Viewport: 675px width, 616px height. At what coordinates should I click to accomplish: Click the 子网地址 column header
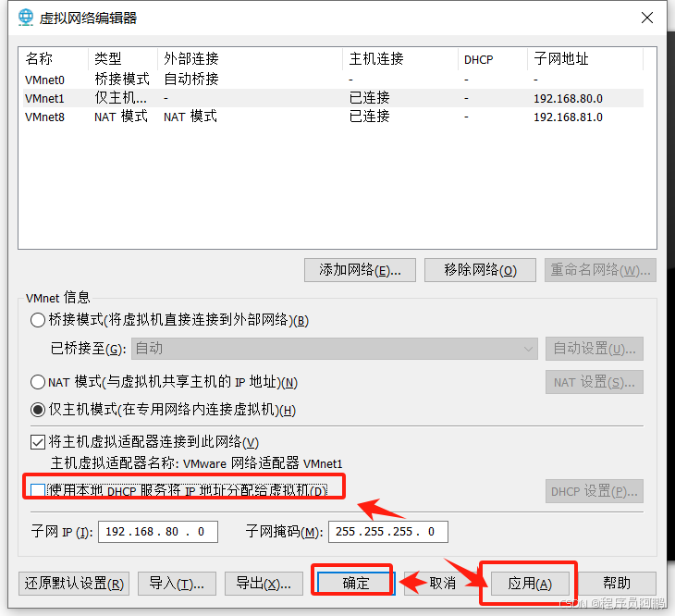585,58
